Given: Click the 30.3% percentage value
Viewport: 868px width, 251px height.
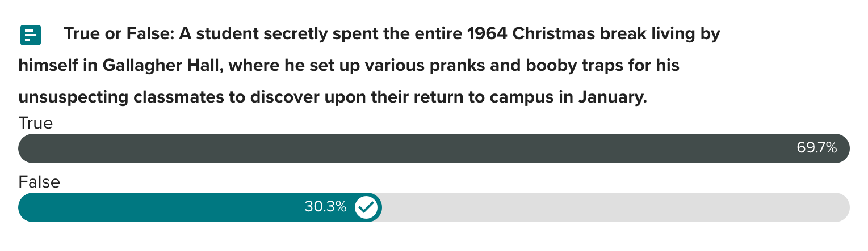Looking at the screenshot, I should [325, 207].
